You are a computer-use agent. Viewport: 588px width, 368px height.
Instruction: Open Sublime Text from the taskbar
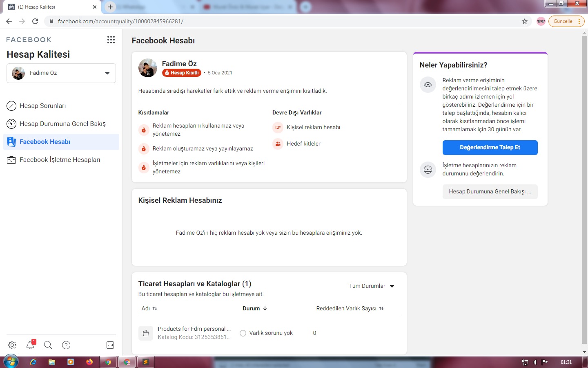click(146, 362)
